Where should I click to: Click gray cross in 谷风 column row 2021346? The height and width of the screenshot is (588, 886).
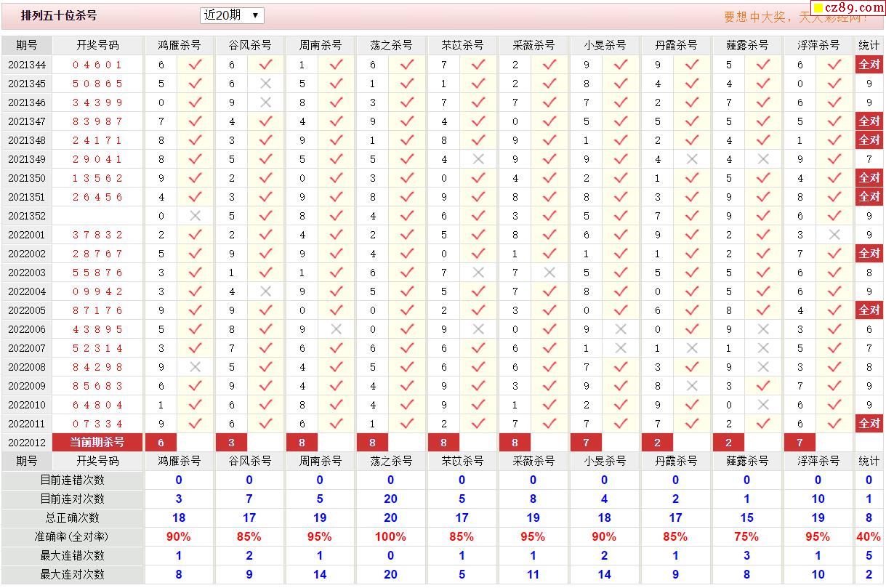[x=266, y=102]
